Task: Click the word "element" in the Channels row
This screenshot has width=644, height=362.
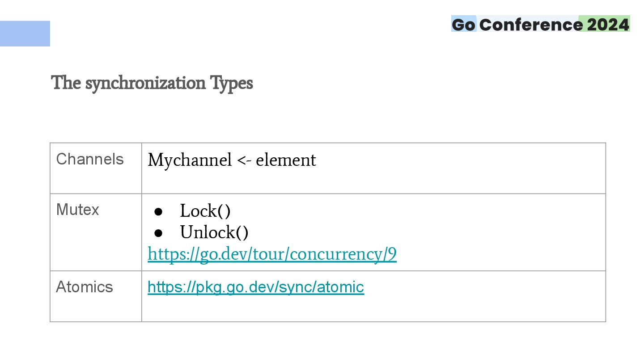Action: coord(286,160)
